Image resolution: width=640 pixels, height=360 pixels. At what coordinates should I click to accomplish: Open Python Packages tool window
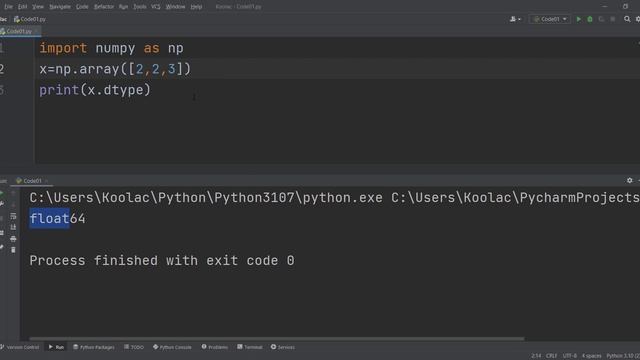(94, 347)
